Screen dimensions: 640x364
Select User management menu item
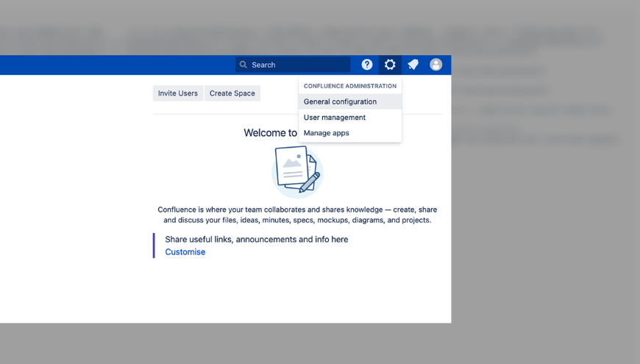click(x=350, y=118)
